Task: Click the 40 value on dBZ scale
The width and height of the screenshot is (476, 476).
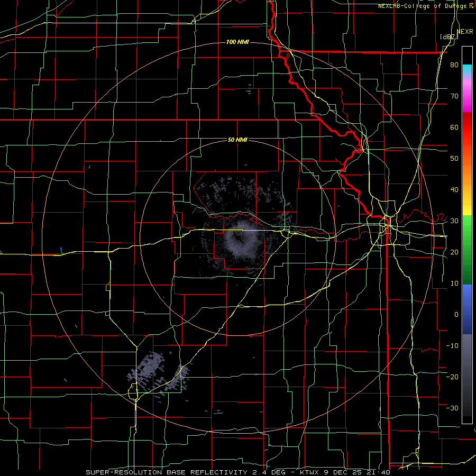Action: (454, 190)
